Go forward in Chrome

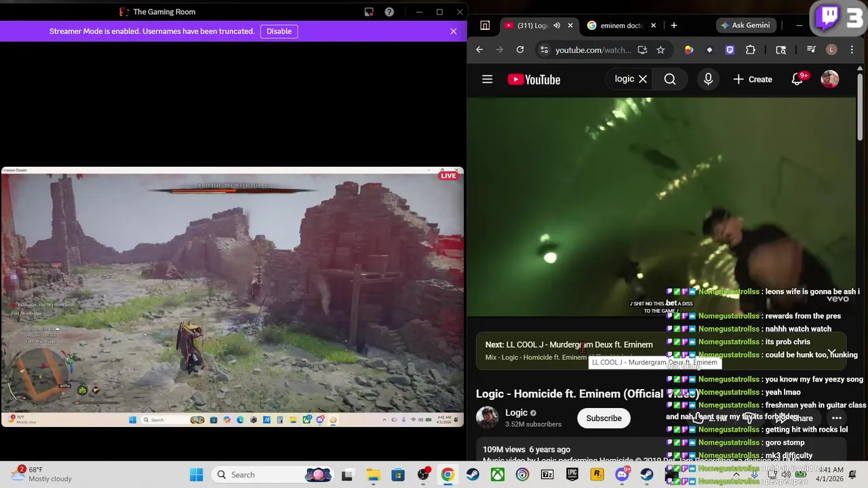500,49
